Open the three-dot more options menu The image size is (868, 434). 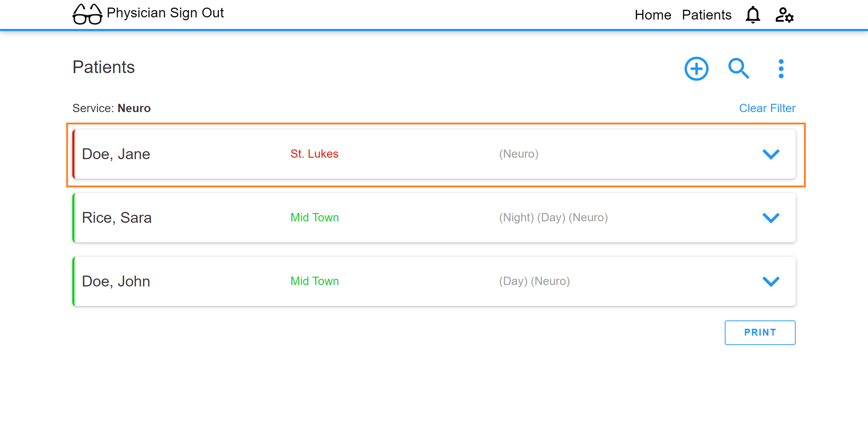781,69
